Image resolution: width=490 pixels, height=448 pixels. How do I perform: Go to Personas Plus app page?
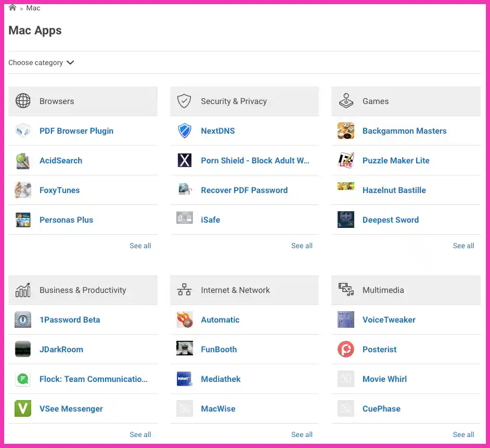pyautogui.click(x=66, y=220)
